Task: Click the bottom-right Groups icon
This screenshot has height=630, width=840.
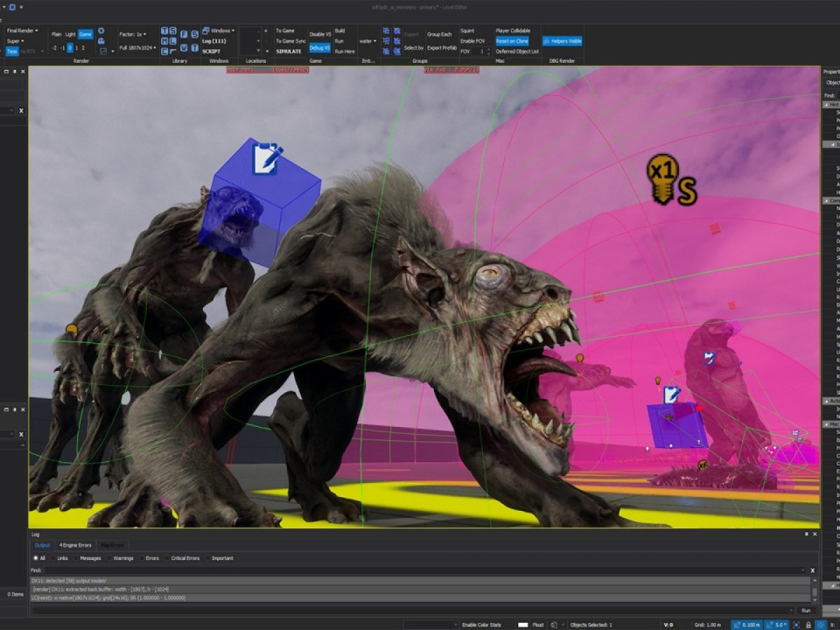Action: click(397, 51)
